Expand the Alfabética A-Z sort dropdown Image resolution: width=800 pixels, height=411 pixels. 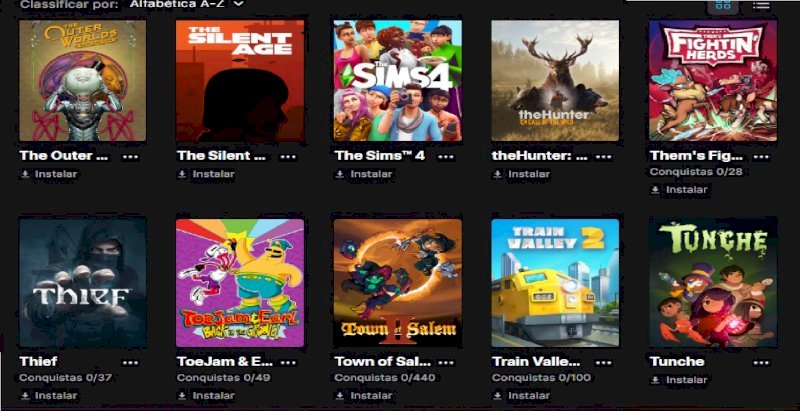pos(187,4)
